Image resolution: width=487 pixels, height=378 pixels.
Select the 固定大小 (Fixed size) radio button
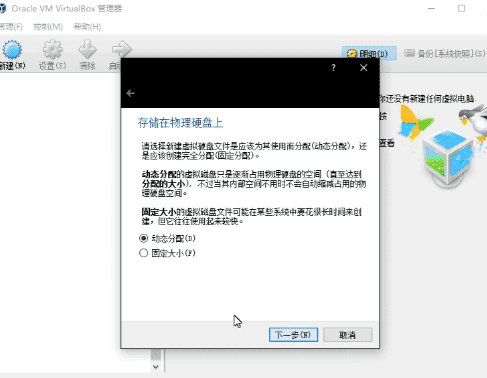(143, 253)
